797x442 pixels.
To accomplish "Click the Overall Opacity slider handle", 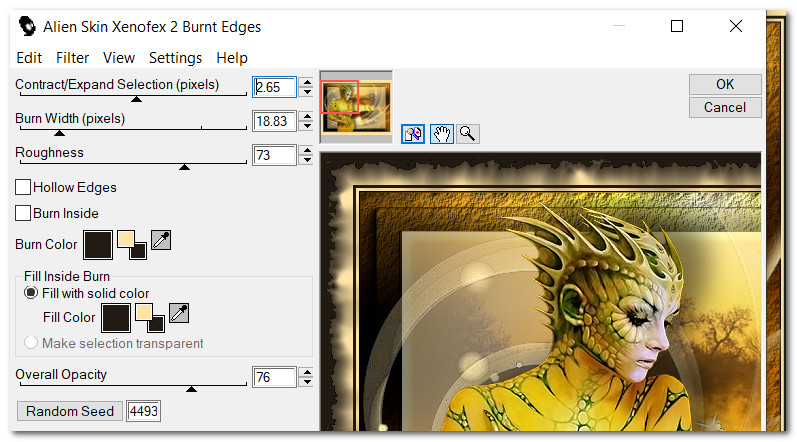I will [x=191, y=389].
